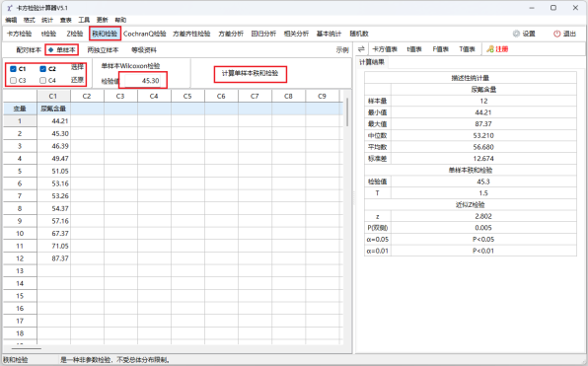The width and height of the screenshot is (588, 366).
Task: Maximize the calculator window
Action: tap(553, 8)
